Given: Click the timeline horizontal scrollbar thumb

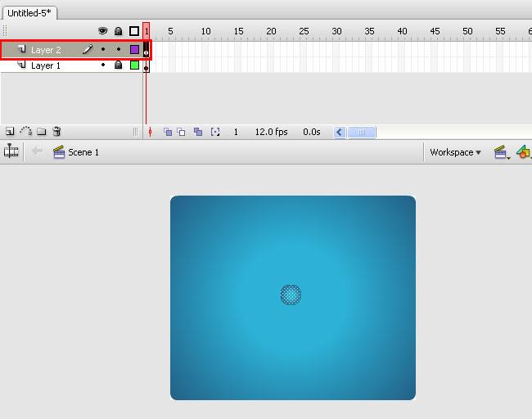Looking at the screenshot, I should [362, 133].
